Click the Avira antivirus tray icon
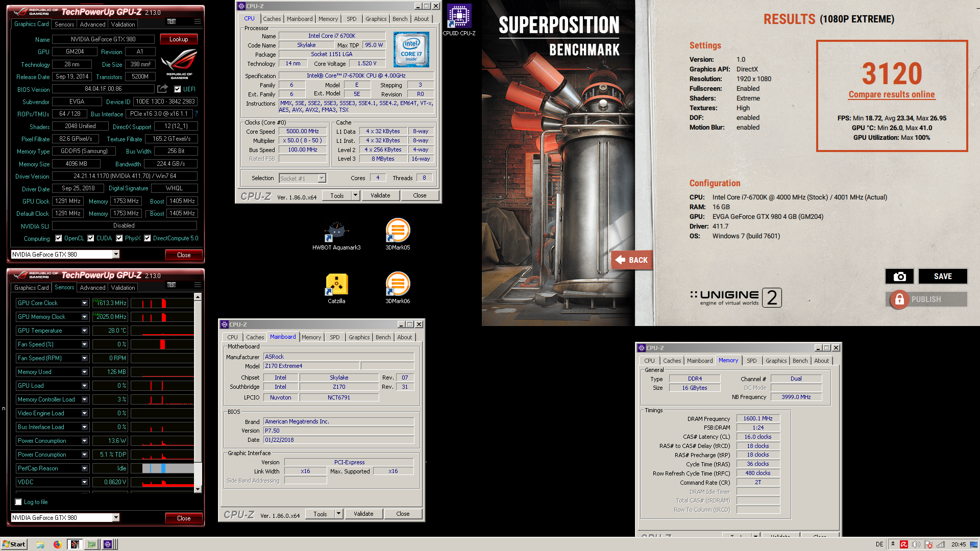Screen dimensions: 980x551 coord(904,544)
